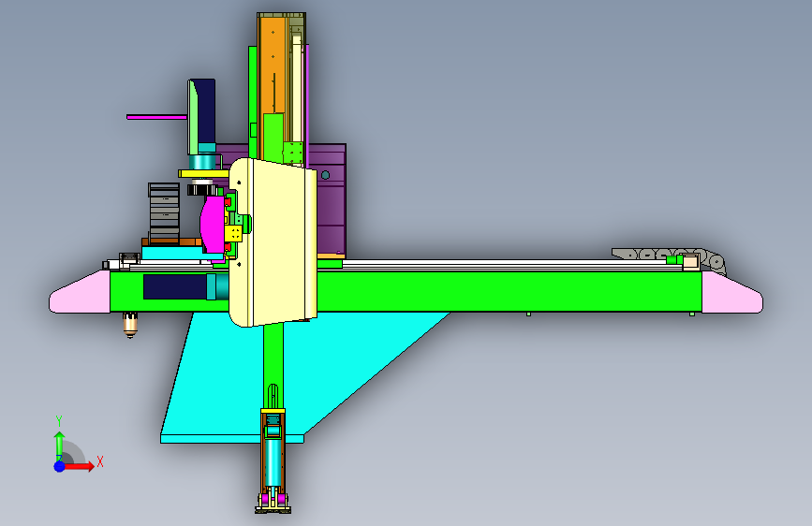Click the blue Z axis origin ball

pyautogui.click(x=59, y=466)
